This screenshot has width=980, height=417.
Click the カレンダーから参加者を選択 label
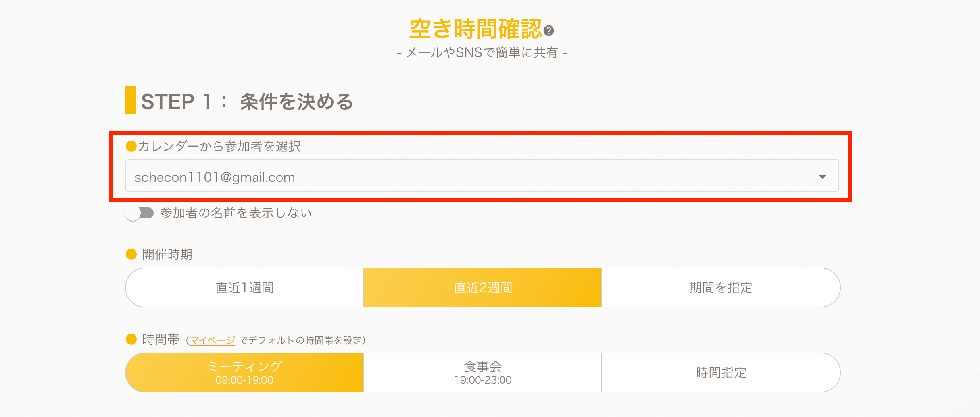click(x=219, y=146)
